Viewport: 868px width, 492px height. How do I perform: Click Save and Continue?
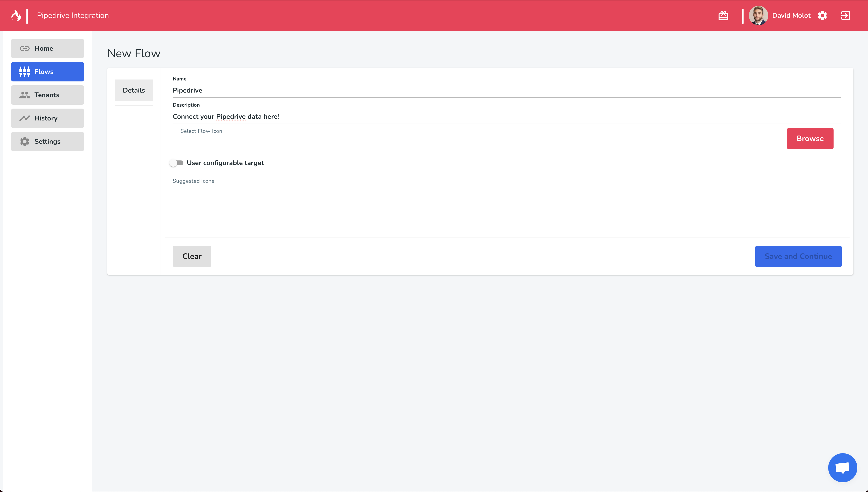click(798, 256)
